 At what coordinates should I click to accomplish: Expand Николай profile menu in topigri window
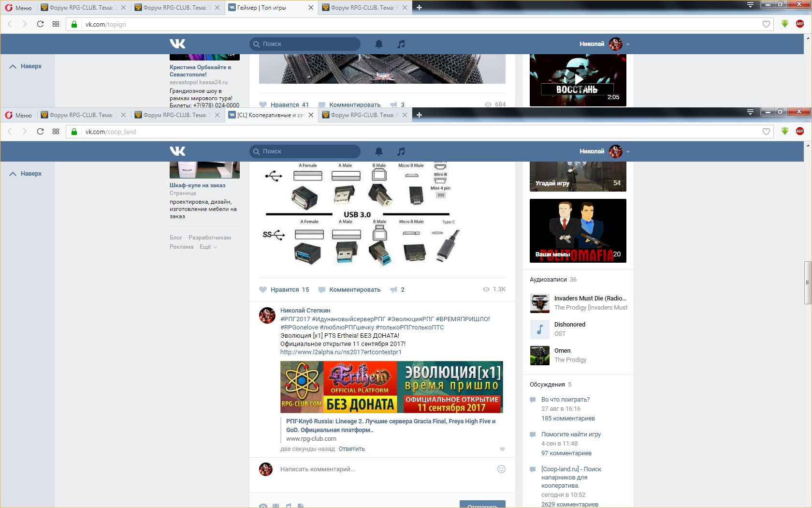tap(605, 44)
